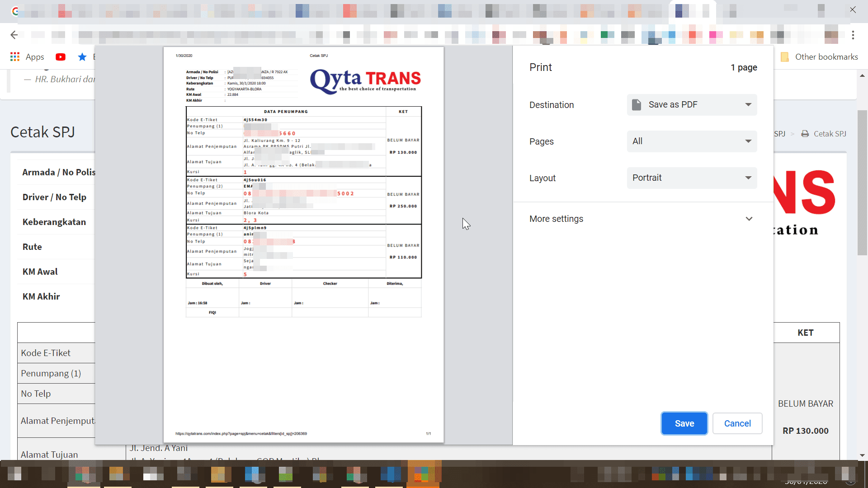The image size is (868, 488).
Task: Open the YouTube bookmark icon
Action: (61, 57)
